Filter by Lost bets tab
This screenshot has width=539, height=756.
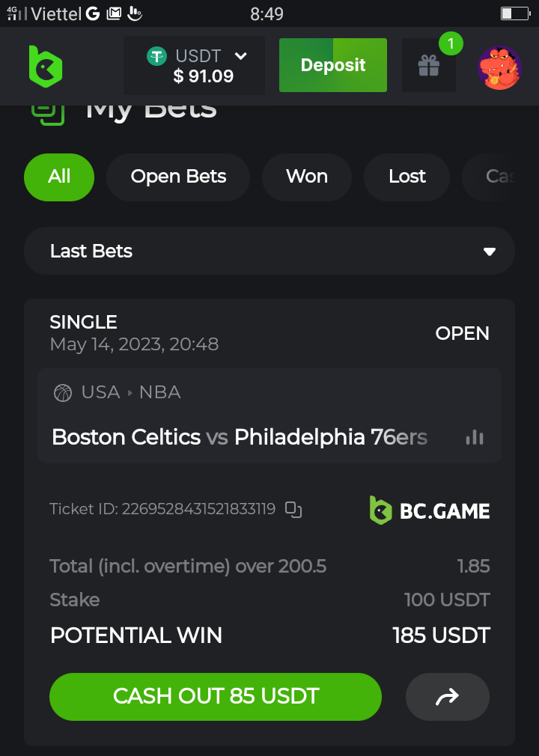coord(406,177)
